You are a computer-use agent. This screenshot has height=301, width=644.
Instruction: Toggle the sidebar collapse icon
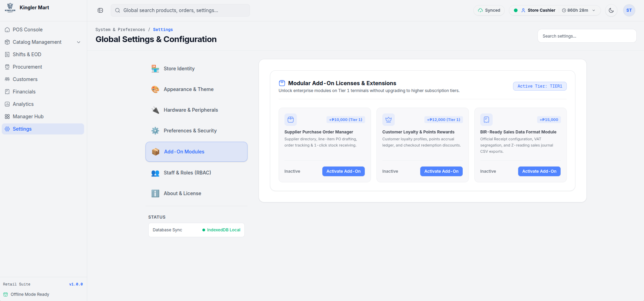tap(100, 10)
